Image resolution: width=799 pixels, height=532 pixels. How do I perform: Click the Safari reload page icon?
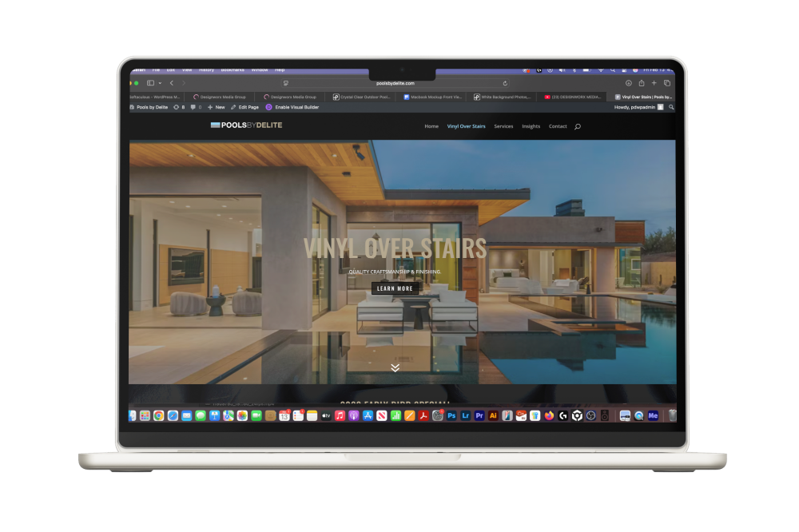[x=505, y=83]
